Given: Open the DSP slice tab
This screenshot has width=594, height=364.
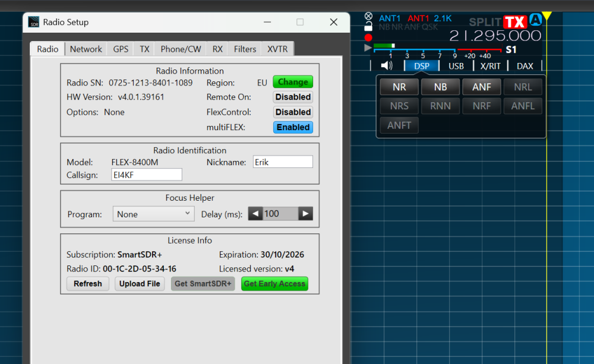Looking at the screenshot, I should click(x=422, y=66).
